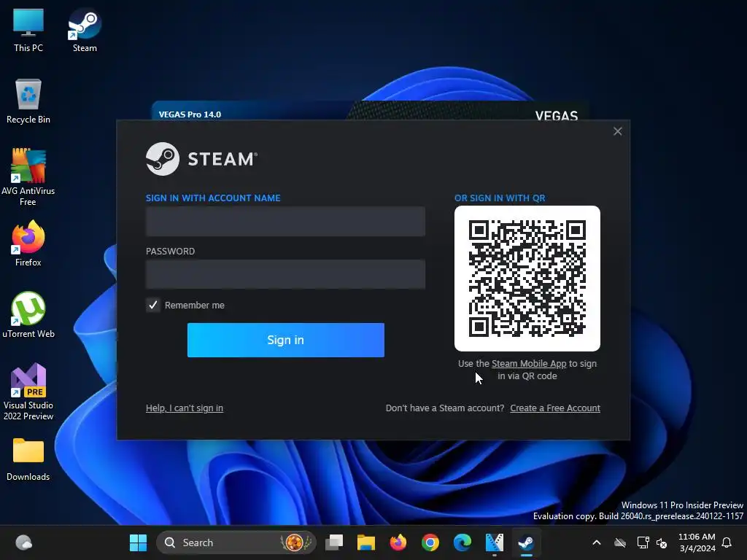Select the Recycle Bin icon

pyautogui.click(x=28, y=101)
